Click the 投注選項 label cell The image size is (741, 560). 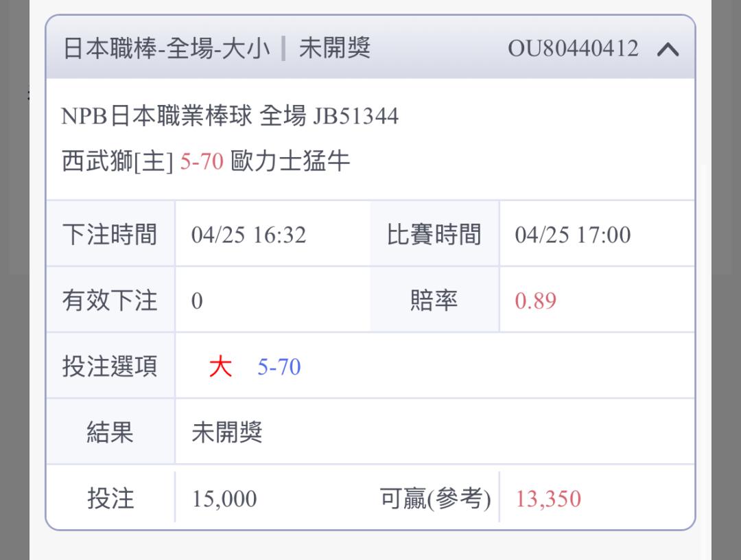[x=110, y=366]
